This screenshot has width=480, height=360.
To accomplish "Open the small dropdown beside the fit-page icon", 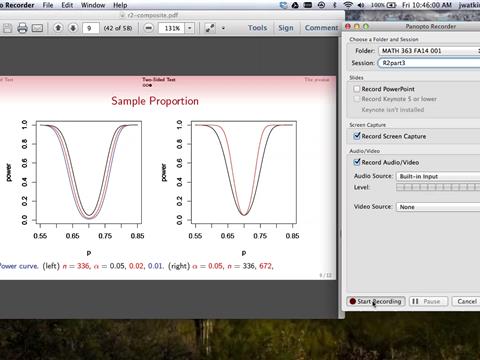I will coord(223,28).
